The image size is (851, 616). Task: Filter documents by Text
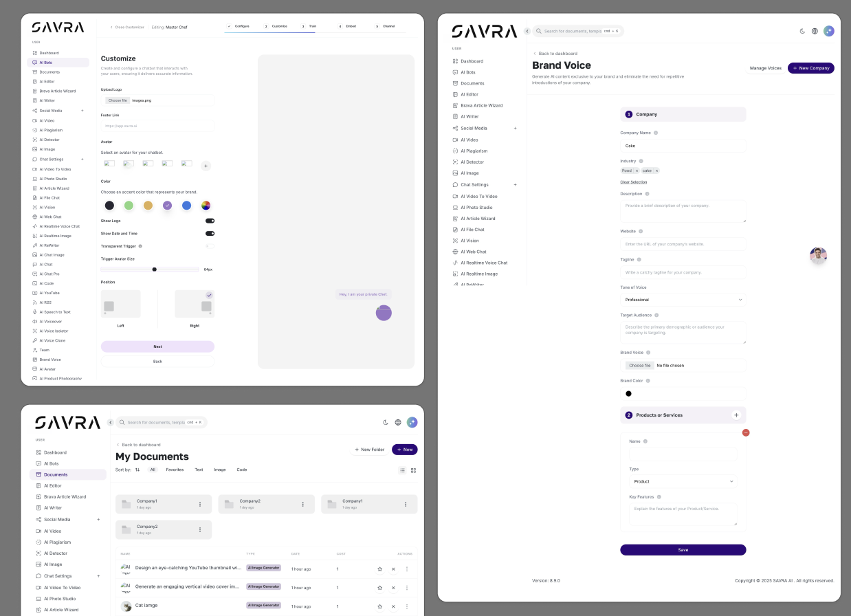coord(199,470)
